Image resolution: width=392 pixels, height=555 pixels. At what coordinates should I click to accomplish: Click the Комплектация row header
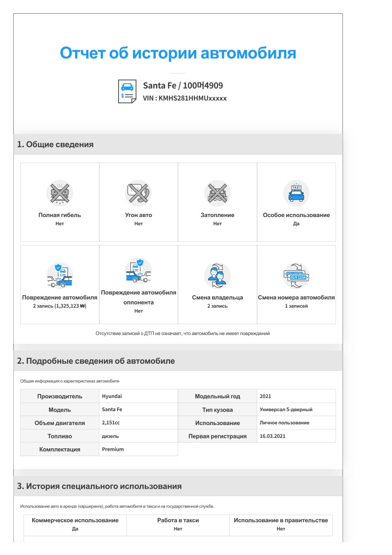(x=60, y=449)
